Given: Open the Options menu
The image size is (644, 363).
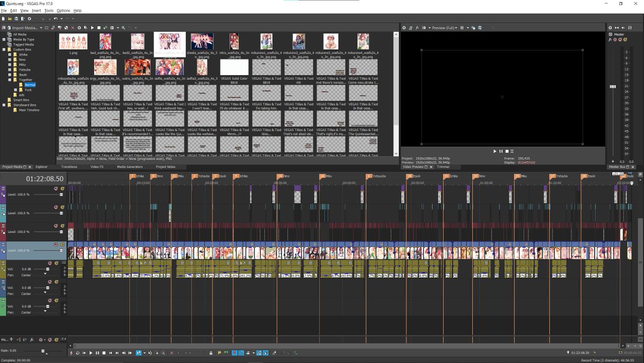Looking at the screenshot, I should [63, 11].
